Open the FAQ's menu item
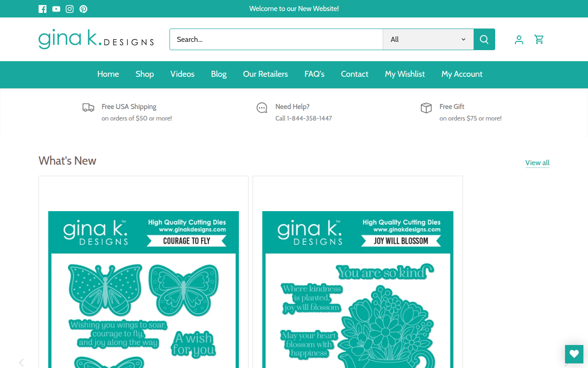Screen dimensions: 588x368 (315, 74)
